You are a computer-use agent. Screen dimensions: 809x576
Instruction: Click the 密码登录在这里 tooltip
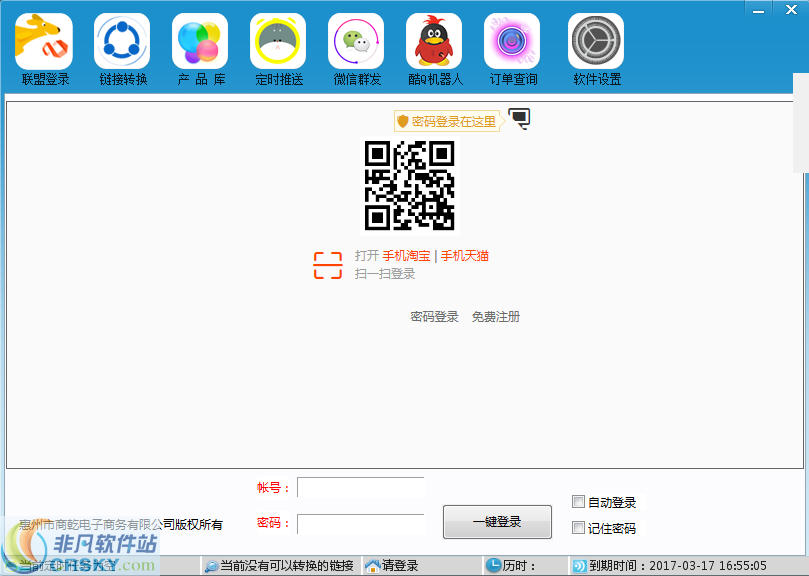point(448,121)
